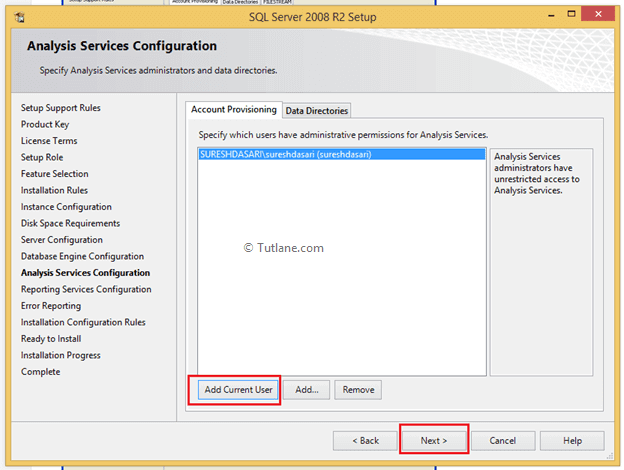This screenshot has height=470, width=624.
Task: Click Disk Space Requirements in step list
Action: 70,223
